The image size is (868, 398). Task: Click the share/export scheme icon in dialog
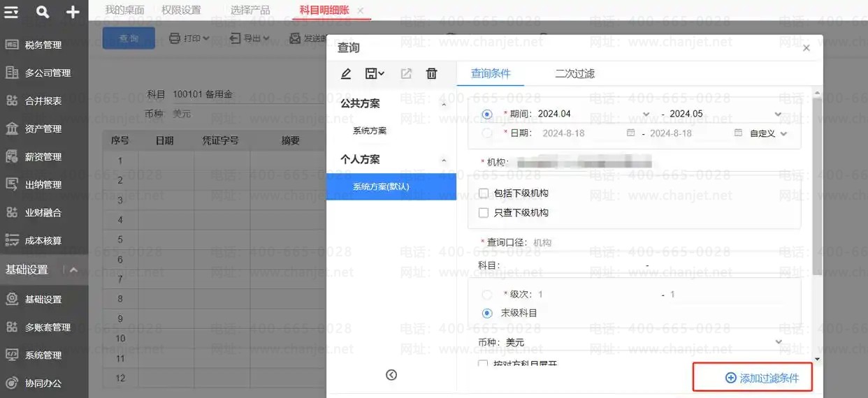tap(406, 73)
